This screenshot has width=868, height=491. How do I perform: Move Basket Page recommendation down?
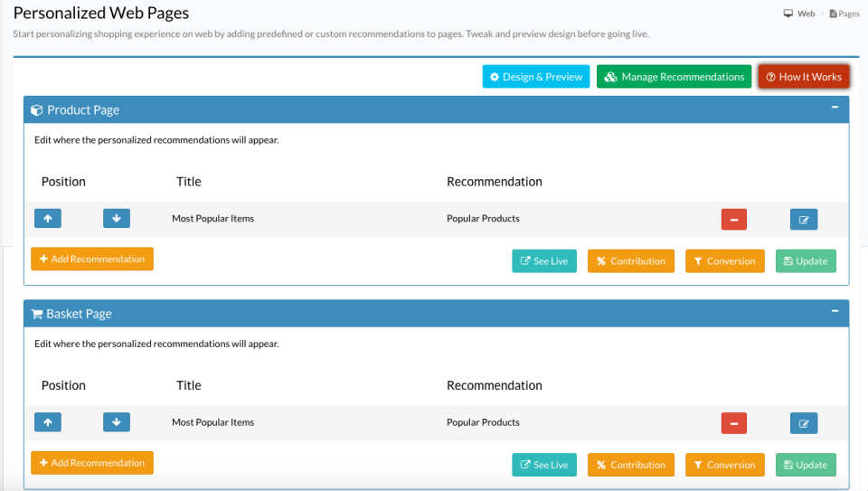point(117,422)
